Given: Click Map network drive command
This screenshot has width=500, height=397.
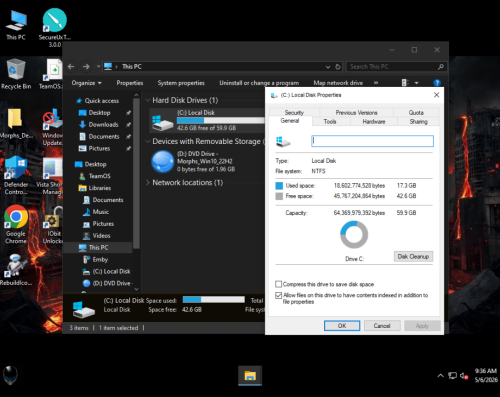Looking at the screenshot, I should click(x=338, y=83).
